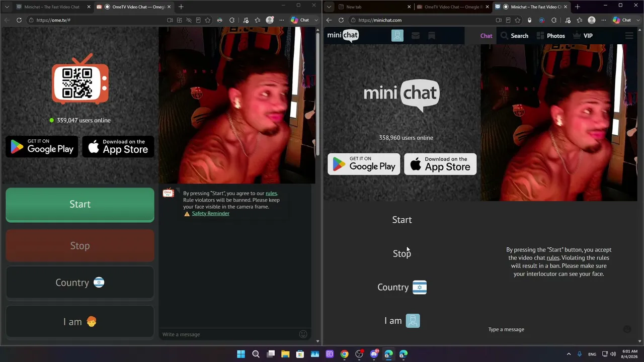
Task: Click the green Start button on OmeTV
Action: 80,204
